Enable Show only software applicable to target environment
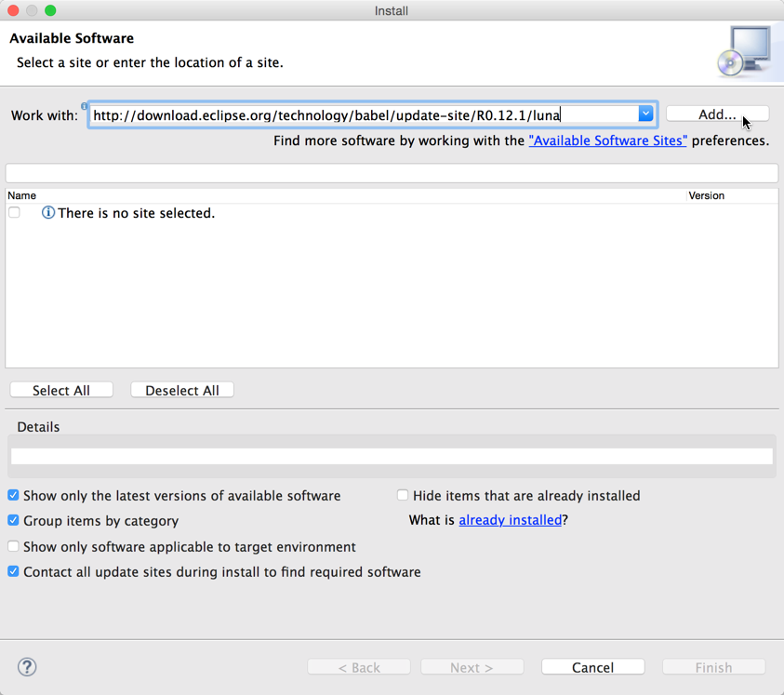Screen dimensions: 784x695 pos(14,546)
